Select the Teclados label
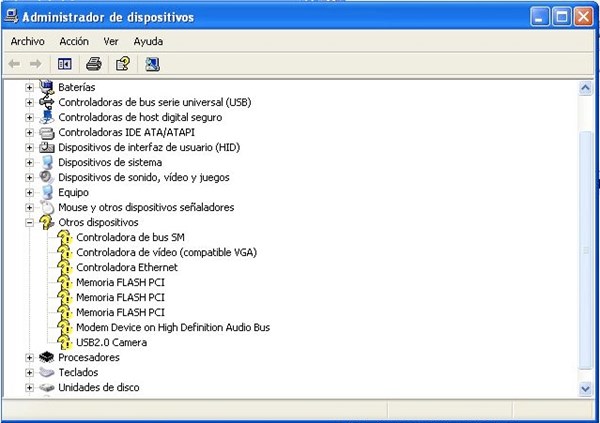 click(x=78, y=372)
